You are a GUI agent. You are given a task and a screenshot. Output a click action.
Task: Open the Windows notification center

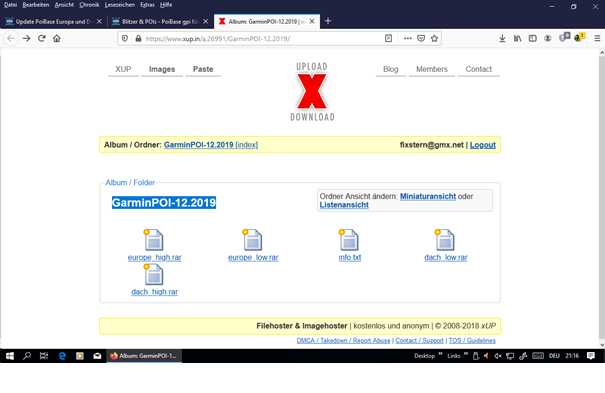coord(590,356)
